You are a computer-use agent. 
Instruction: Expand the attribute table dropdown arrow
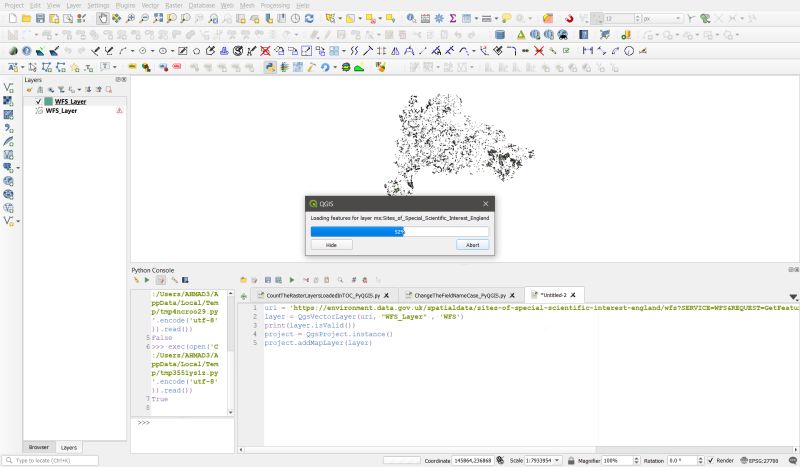pyautogui.click(x=476, y=19)
